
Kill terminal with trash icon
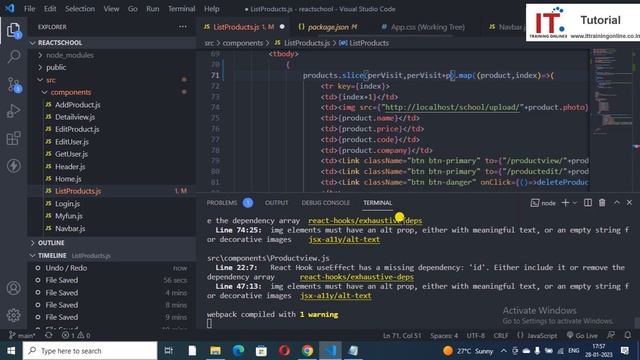point(602,202)
